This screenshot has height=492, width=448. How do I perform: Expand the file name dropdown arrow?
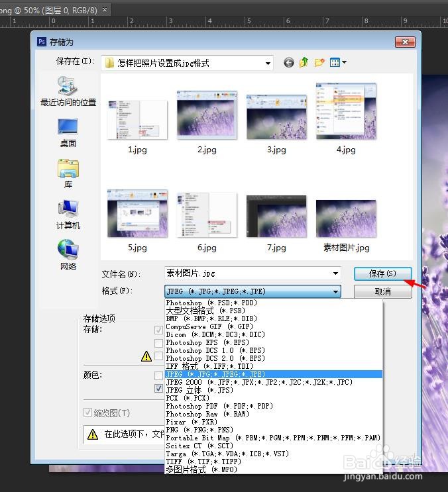coord(335,273)
